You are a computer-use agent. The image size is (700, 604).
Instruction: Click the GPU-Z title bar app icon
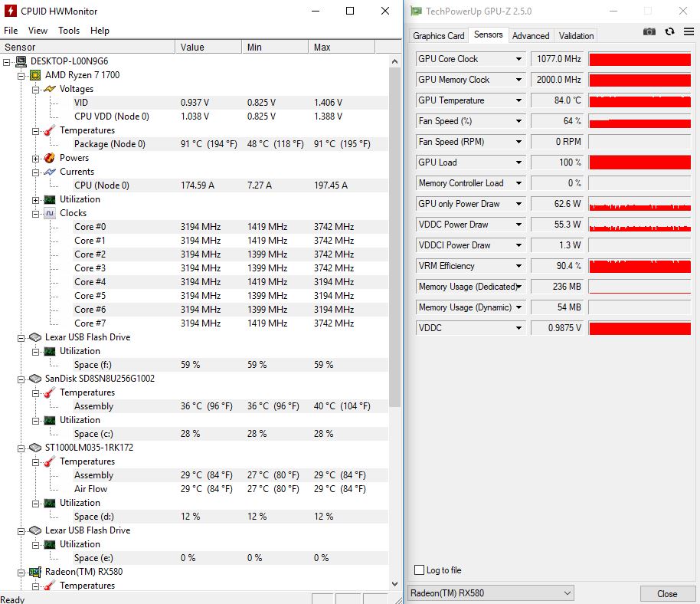[416, 11]
